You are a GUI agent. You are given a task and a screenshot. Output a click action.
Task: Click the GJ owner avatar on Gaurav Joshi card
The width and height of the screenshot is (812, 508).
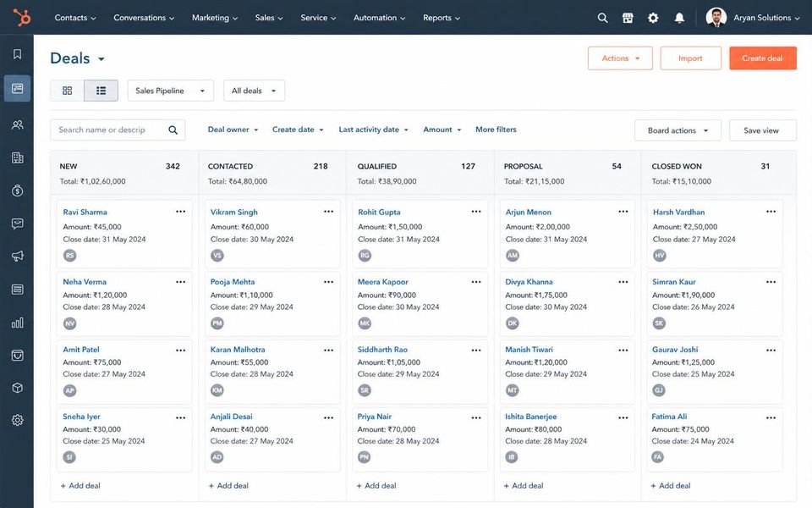(x=659, y=389)
